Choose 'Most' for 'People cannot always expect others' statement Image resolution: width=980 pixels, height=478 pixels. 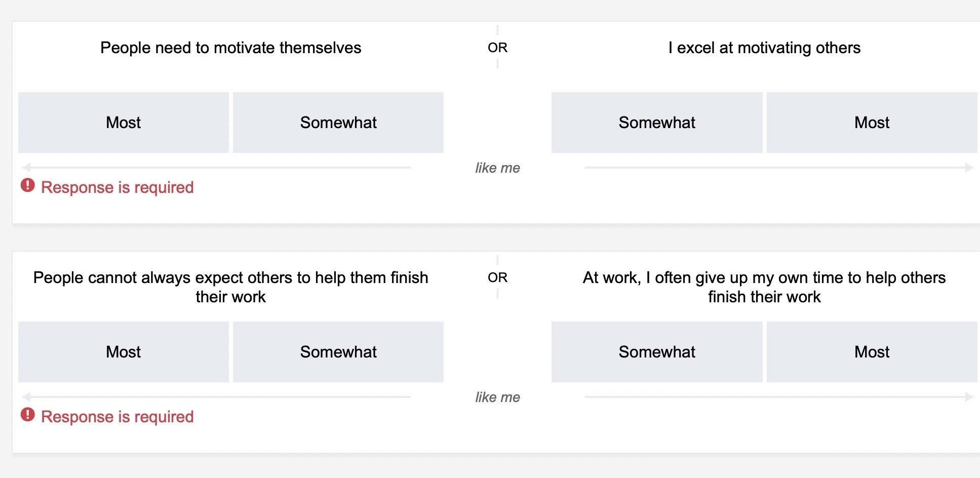[x=123, y=352]
